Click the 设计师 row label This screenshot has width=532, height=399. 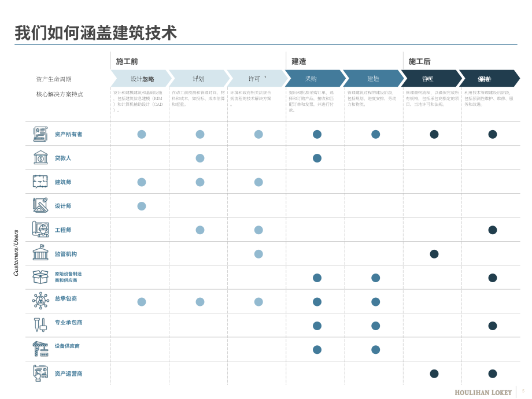click(63, 206)
